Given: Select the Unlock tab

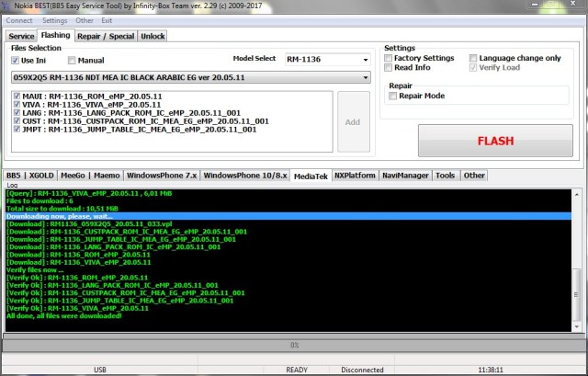Looking at the screenshot, I should click(x=153, y=36).
